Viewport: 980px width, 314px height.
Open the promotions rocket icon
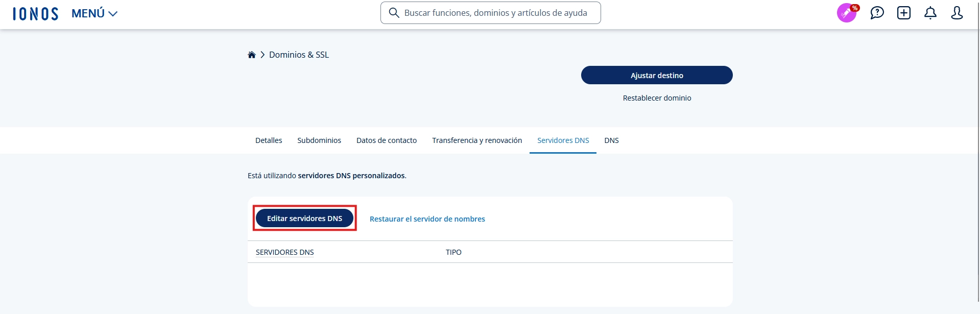click(847, 13)
